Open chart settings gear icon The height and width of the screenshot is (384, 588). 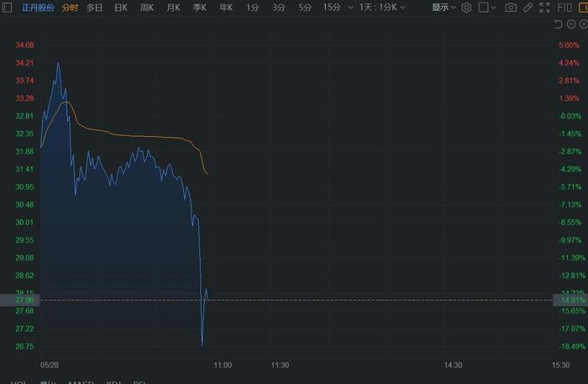pyautogui.click(x=466, y=8)
